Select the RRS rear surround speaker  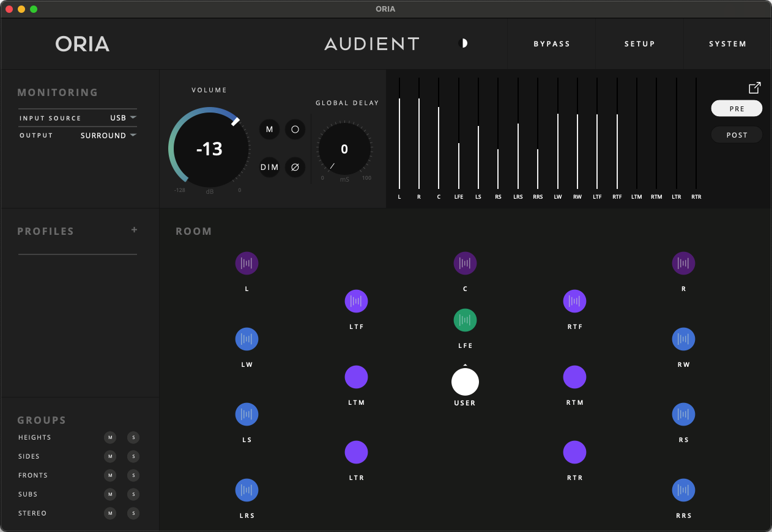coord(683,490)
